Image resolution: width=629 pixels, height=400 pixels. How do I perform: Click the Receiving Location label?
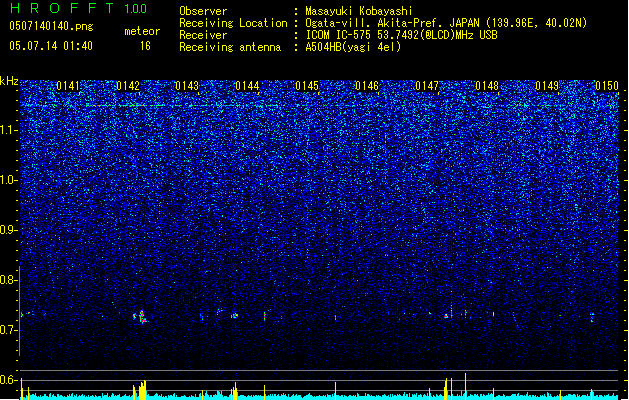233,23
